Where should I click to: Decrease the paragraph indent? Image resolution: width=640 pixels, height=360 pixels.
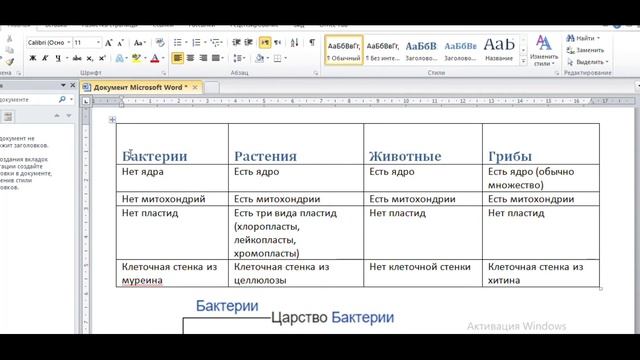click(x=236, y=42)
